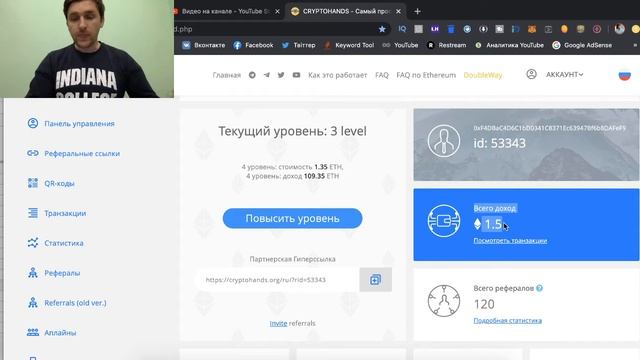
Task: Bookmark this page with the star icon
Action: coord(382,29)
